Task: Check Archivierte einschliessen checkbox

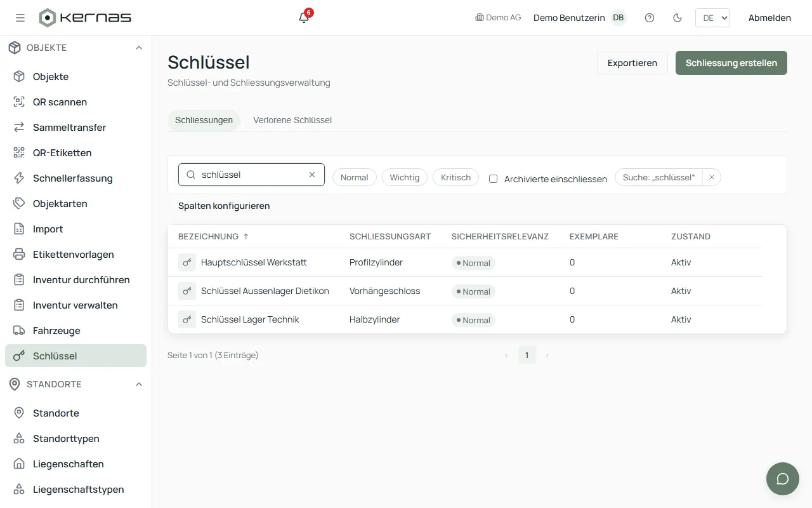Action: click(x=493, y=178)
